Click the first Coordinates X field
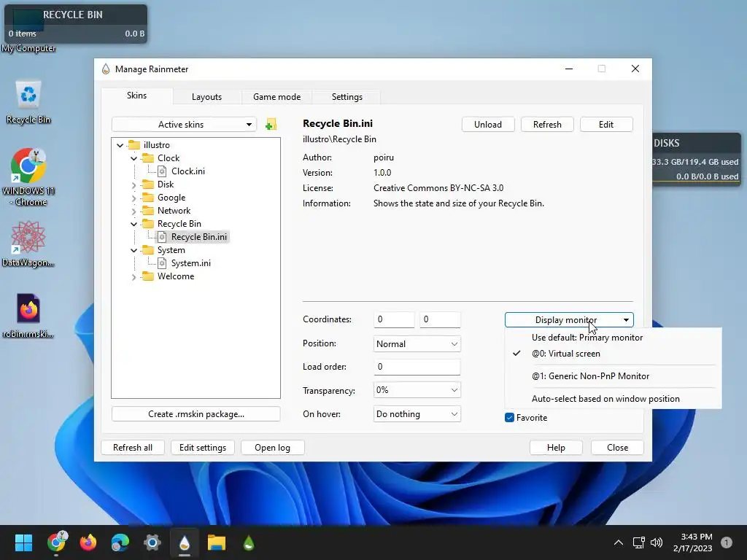Viewport: 747px width, 560px height. [x=394, y=319]
